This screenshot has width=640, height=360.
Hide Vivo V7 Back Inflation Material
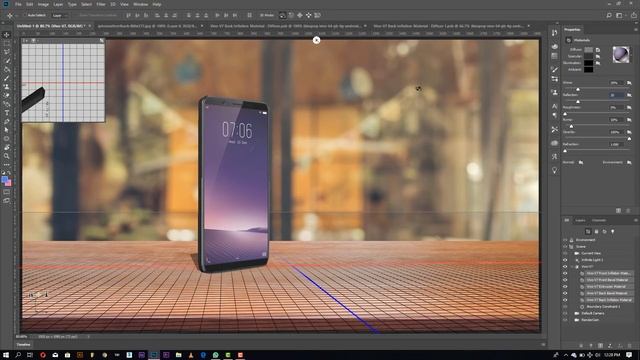[565, 300]
